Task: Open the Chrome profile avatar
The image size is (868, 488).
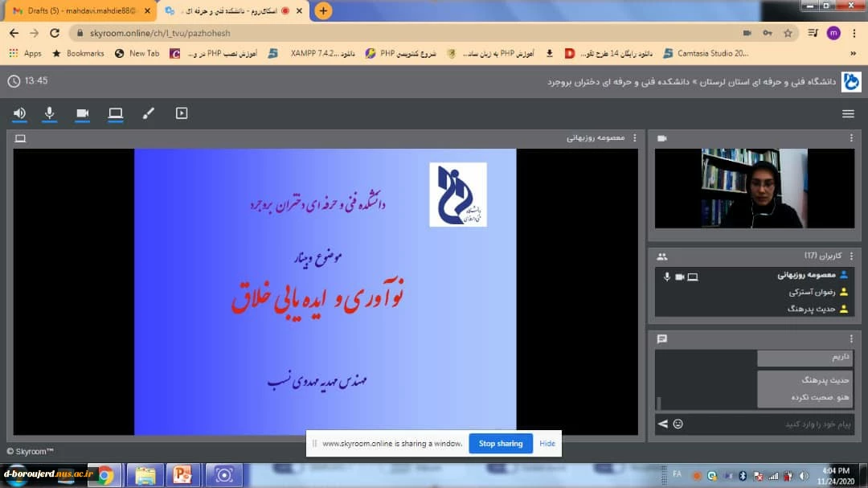Action: click(833, 33)
